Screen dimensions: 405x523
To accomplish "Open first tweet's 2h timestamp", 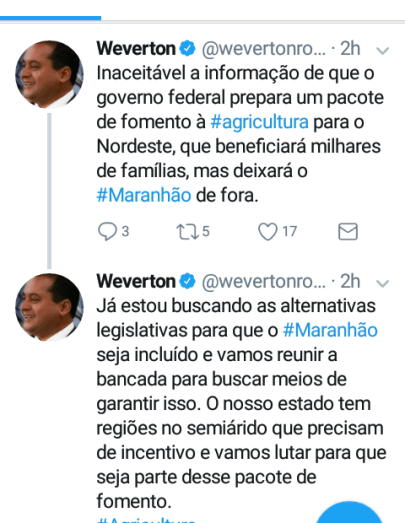I will tap(350, 49).
